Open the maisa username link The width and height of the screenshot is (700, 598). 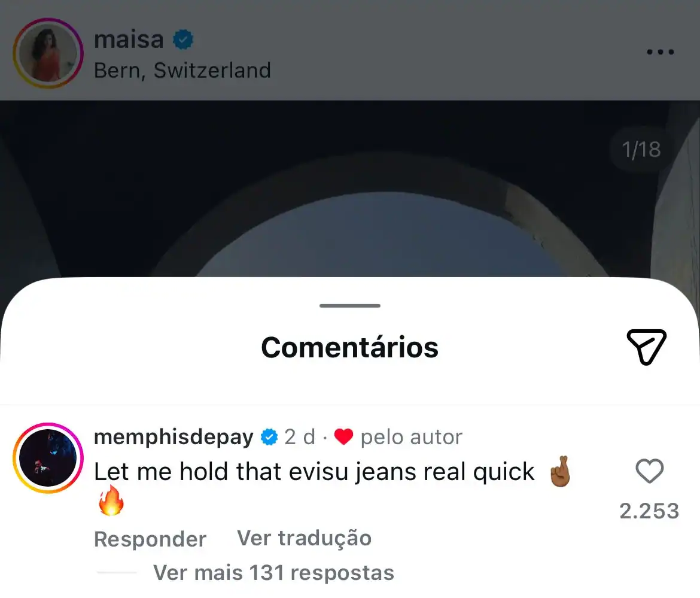point(129,40)
